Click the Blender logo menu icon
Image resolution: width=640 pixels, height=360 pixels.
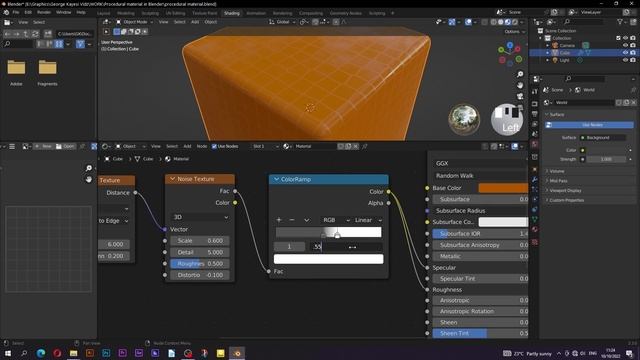6,13
